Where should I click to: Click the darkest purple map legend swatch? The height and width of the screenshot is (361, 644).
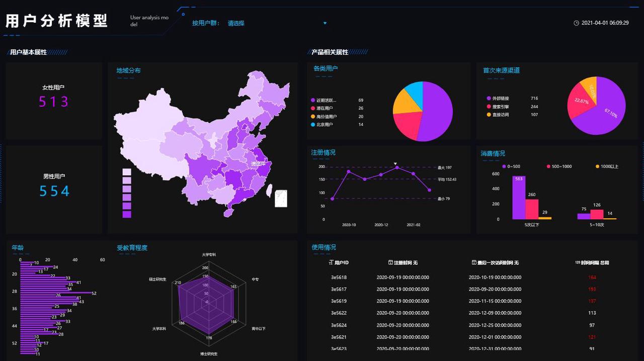pyautogui.click(x=127, y=215)
